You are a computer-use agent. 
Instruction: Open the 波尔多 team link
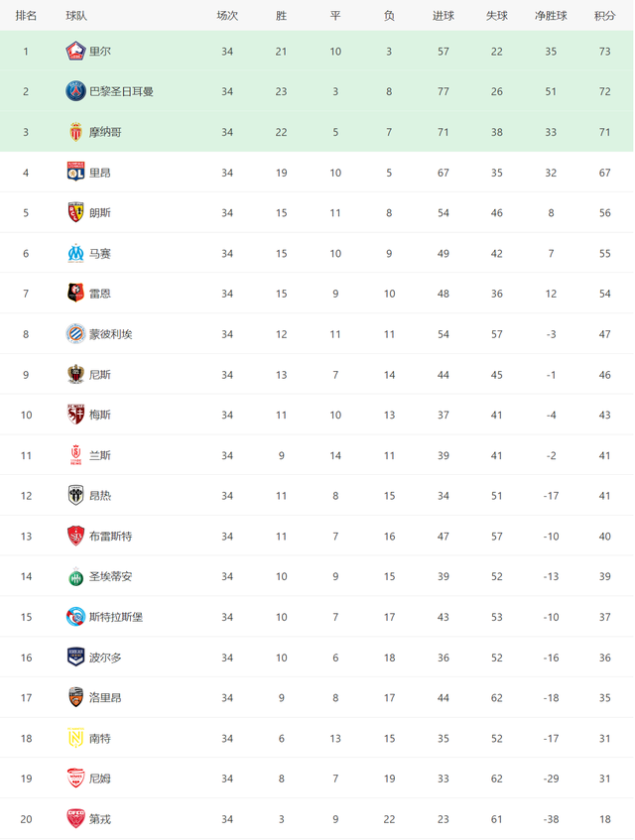[105, 658]
